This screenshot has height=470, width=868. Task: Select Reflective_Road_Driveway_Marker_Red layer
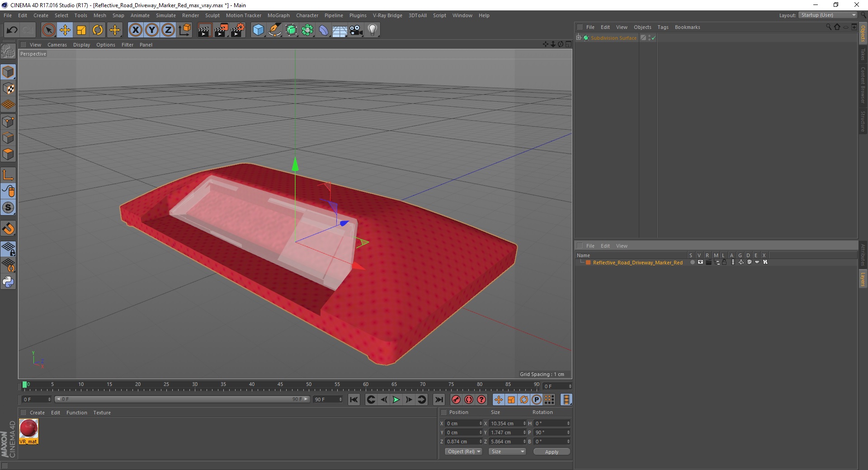click(637, 263)
